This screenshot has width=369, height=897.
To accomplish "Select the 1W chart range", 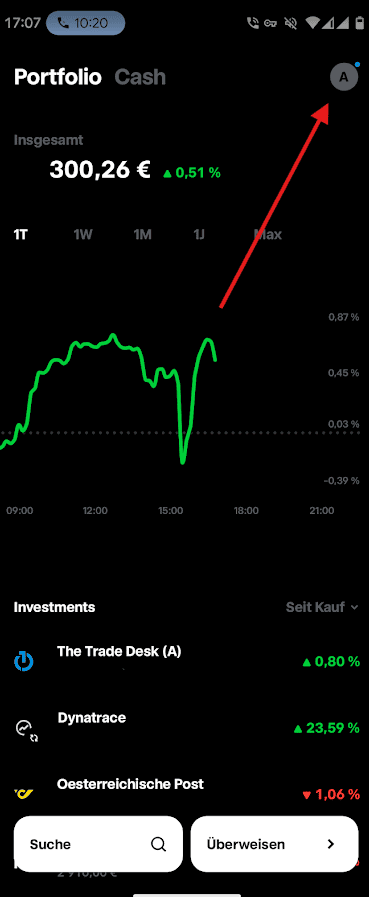I will pos(83,235).
